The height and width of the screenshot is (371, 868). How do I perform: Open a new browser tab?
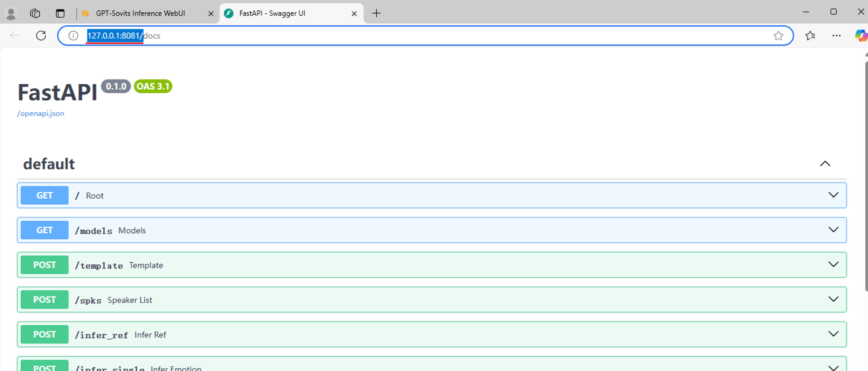tap(376, 13)
